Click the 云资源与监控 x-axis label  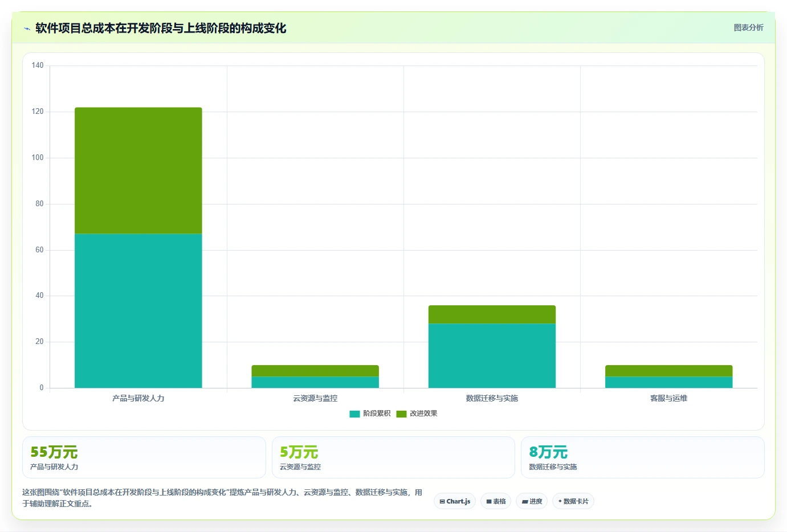pyautogui.click(x=315, y=398)
